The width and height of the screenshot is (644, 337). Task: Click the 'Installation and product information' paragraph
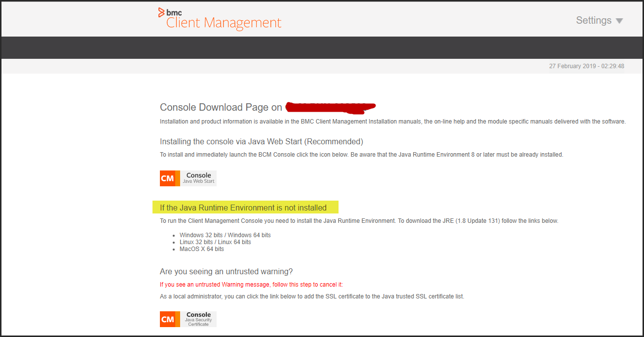pos(393,122)
